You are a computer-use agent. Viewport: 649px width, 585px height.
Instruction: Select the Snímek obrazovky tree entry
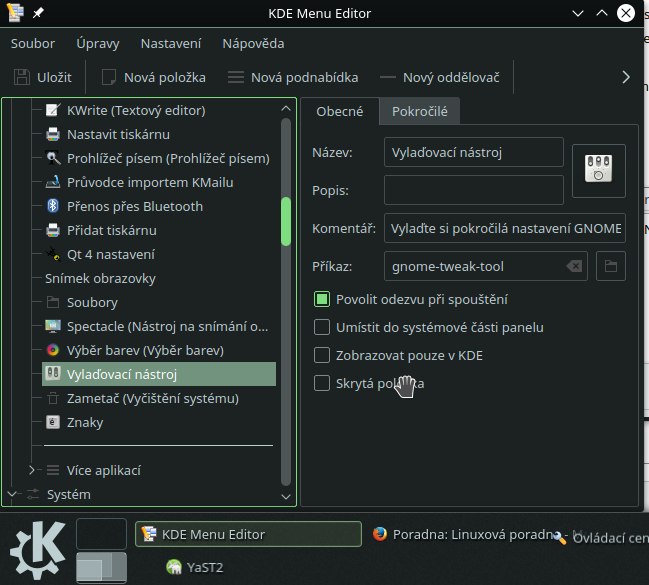click(x=100, y=278)
